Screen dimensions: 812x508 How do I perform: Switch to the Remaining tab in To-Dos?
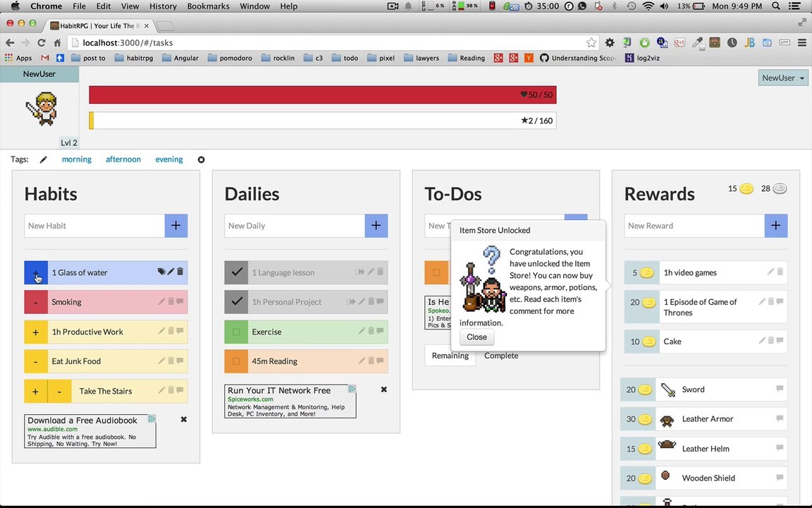pos(450,356)
